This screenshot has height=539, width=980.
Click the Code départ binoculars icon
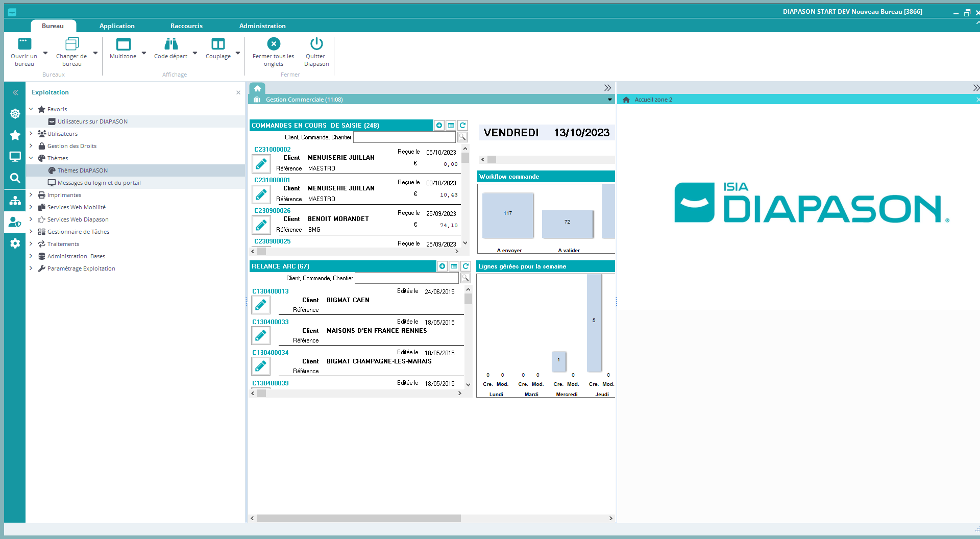coord(170,44)
